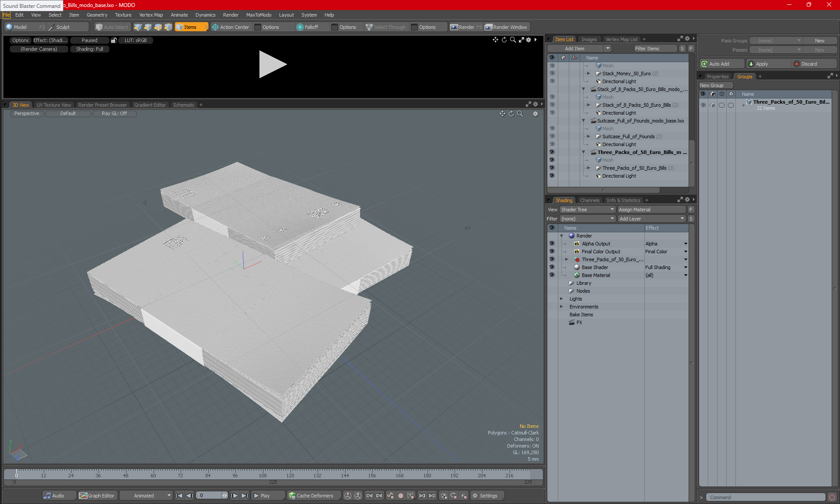
Task: Switch to Images tab
Action: [589, 39]
